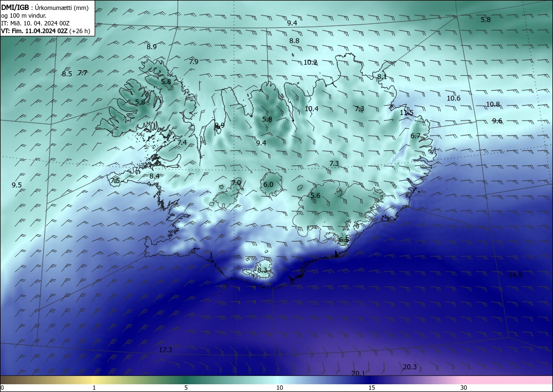
Task: Click the color scale label "30"
Action: (x=464, y=388)
